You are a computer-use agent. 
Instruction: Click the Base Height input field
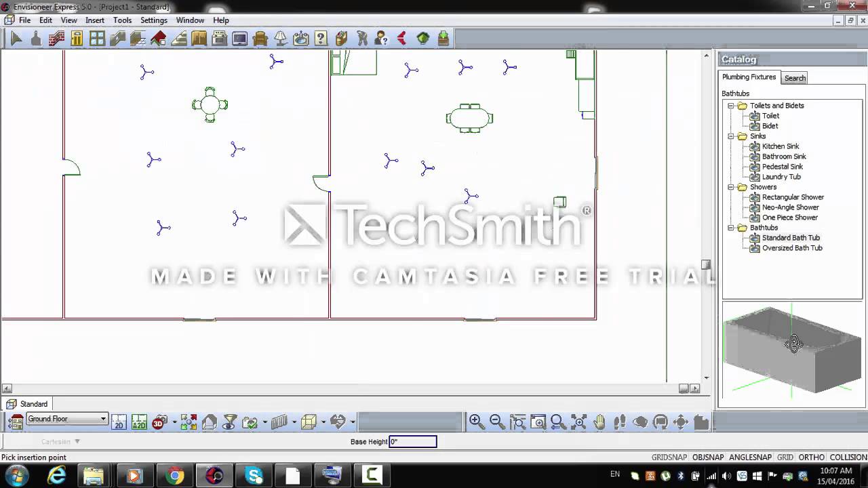(413, 442)
